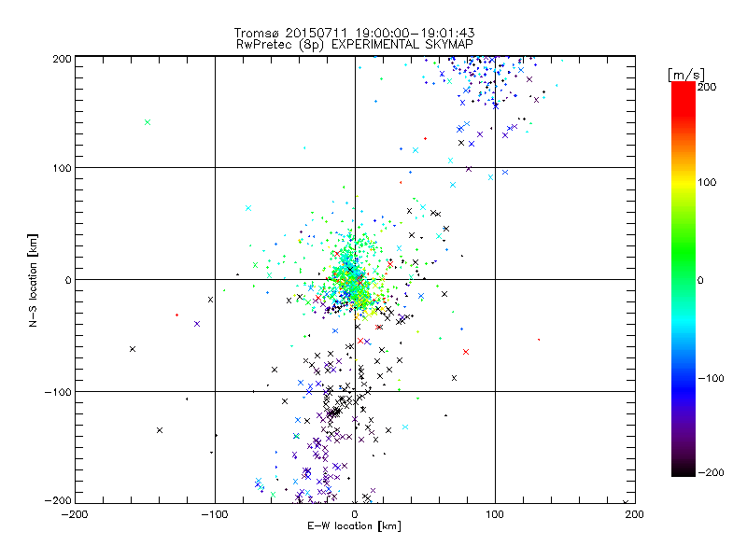Image resolution: width=747 pixels, height=560 pixels.
Task: Click the '200' tick label on E-W axis
Action: [635, 514]
